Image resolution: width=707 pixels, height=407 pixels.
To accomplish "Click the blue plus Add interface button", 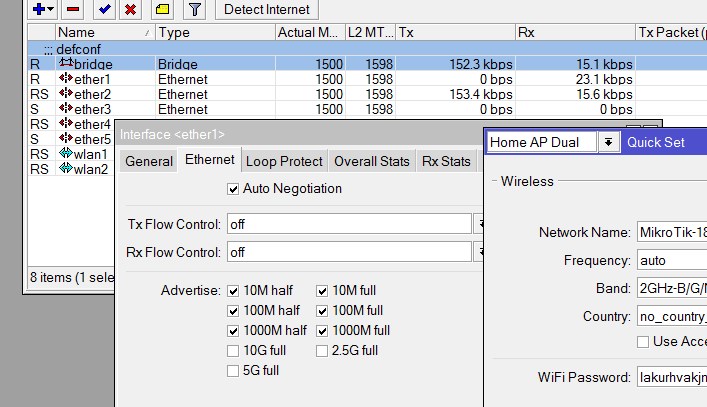I will coord(39,9).
